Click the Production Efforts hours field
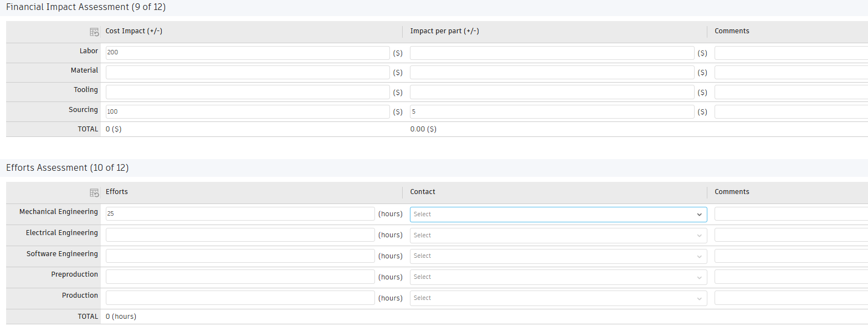Screen dimensions: 868x326 [x=240, y=298]
